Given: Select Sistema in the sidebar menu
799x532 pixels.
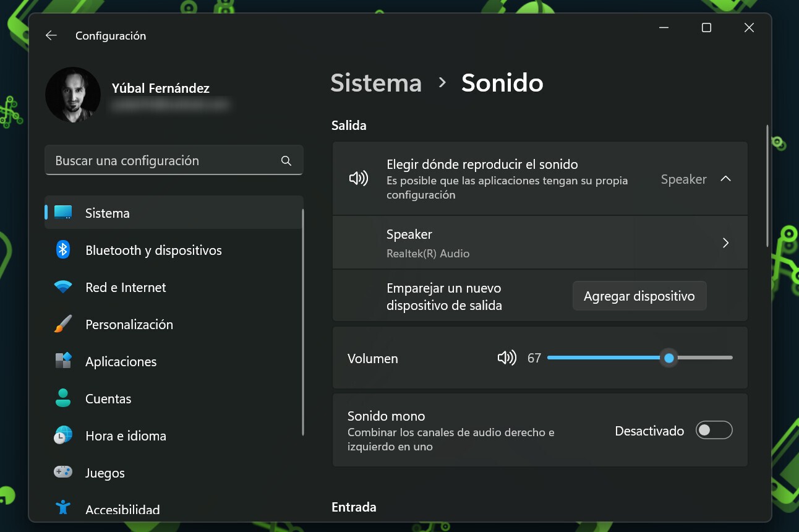Looking at the screenshot, I should point(106,213).
